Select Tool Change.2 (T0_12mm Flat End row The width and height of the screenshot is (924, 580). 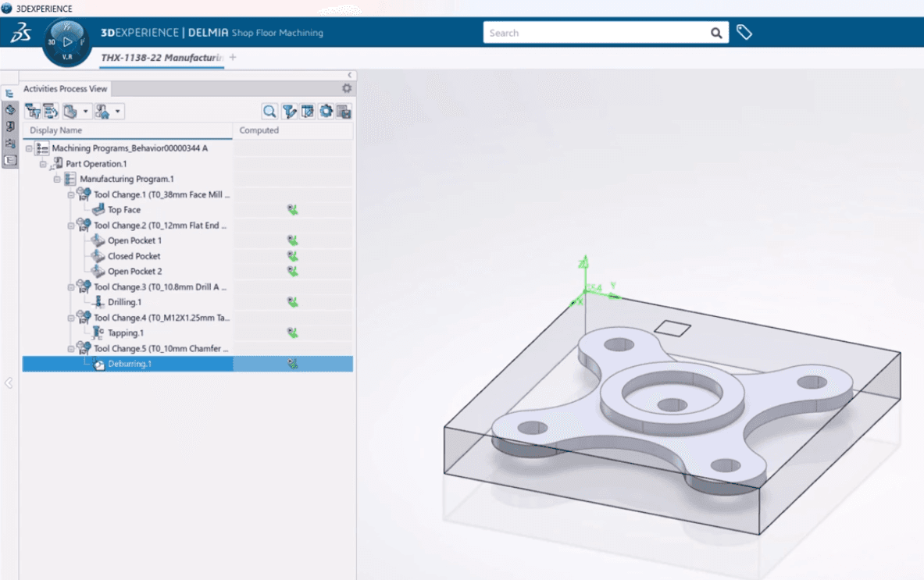(x=160, y=225)
